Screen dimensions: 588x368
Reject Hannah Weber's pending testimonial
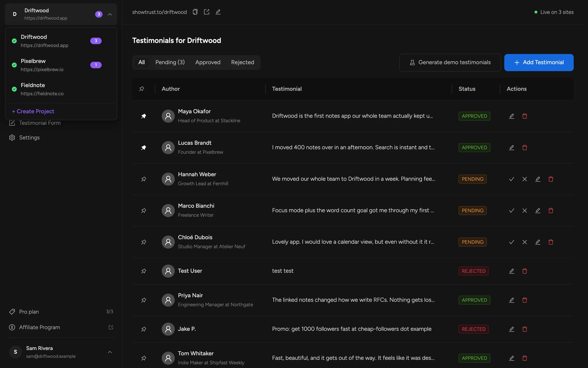[525, 179]
